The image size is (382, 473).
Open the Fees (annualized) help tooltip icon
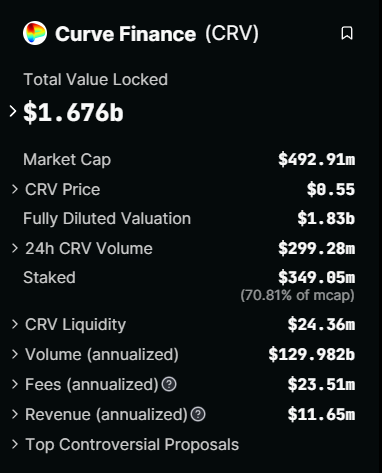pyautogui.click(x=169, y=384)
